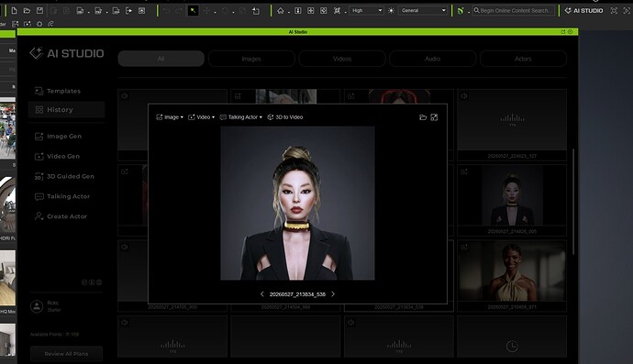Open the Video dropdown in preview dialog
The image size is (633, 364).
click(202, 117)
